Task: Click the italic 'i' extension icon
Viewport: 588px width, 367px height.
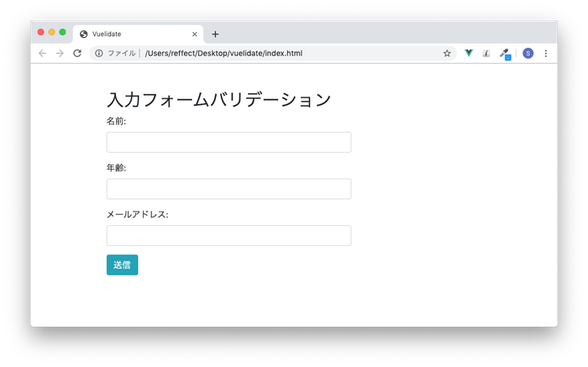Action: [x=486, y=53]
